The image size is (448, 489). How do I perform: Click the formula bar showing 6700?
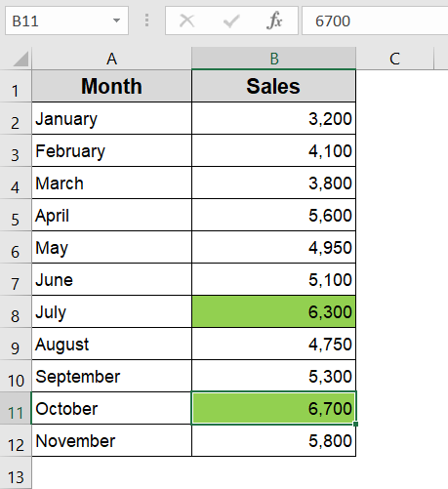[375, 20]
